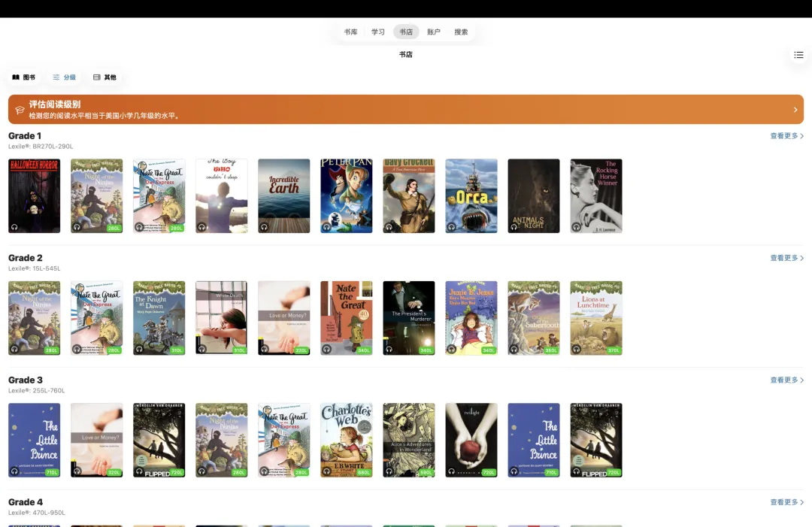This screenshot has width=812, height=527.
Task: View more books for Grade 4
Action: pos(786,503)
